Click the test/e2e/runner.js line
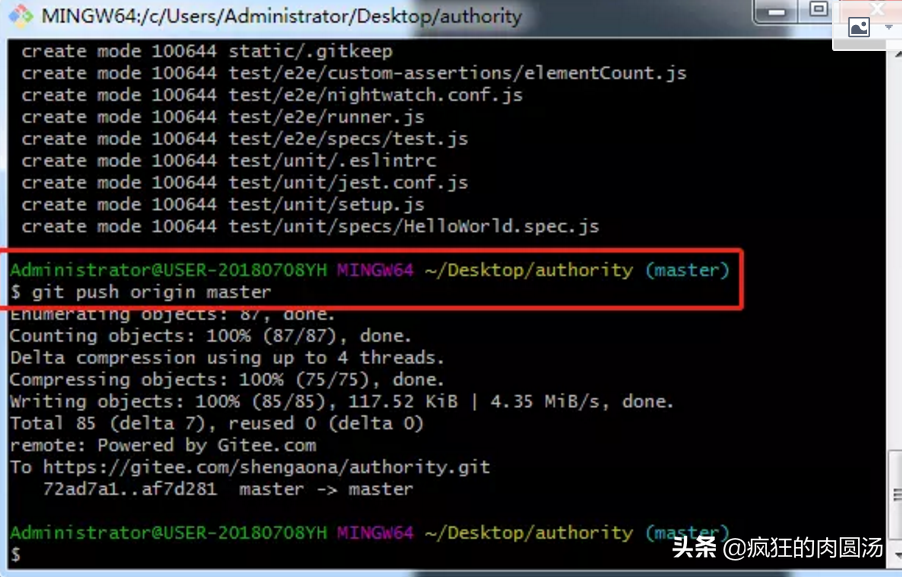The height and width of the screenshot is (577, 902). (223, 117)
